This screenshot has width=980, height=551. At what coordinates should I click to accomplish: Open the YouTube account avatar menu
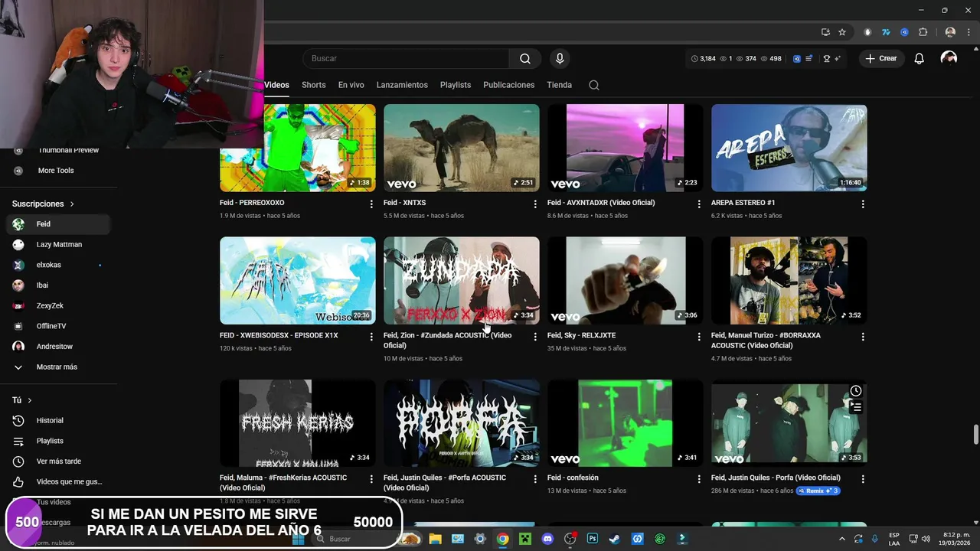tap(949, 58)
